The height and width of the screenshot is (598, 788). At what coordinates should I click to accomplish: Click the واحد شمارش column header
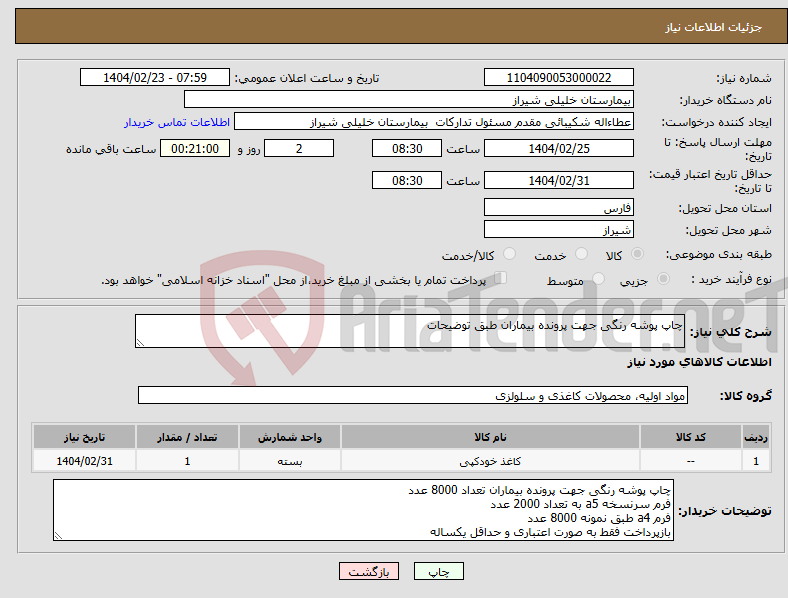[290, 437]
